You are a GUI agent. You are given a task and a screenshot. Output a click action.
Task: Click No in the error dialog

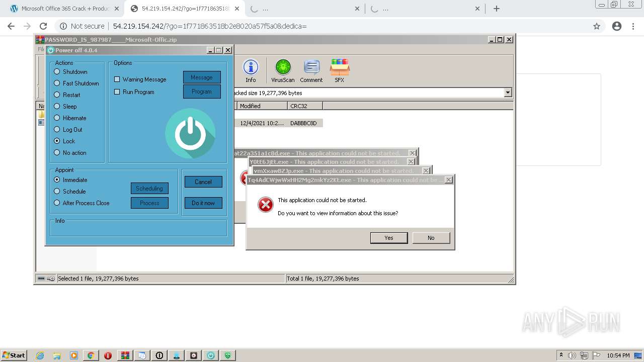click(x=431, y=238)
